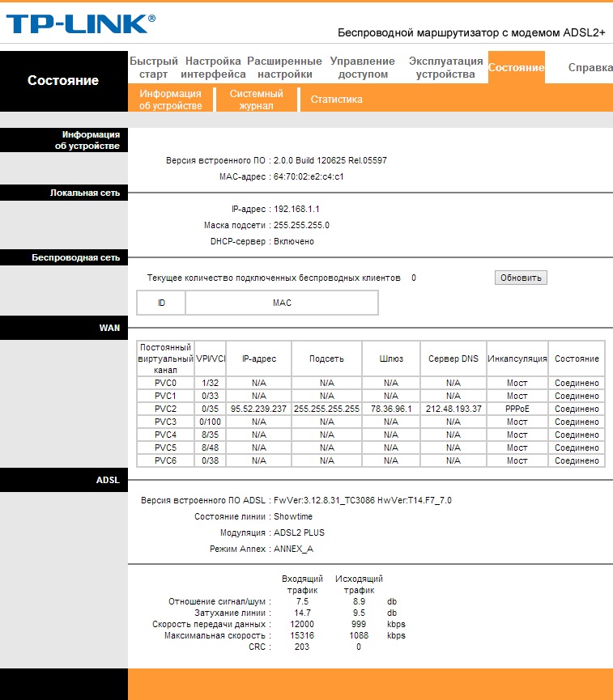
Task: Click the Сервер DNS column header
Action: coord(453,358)
